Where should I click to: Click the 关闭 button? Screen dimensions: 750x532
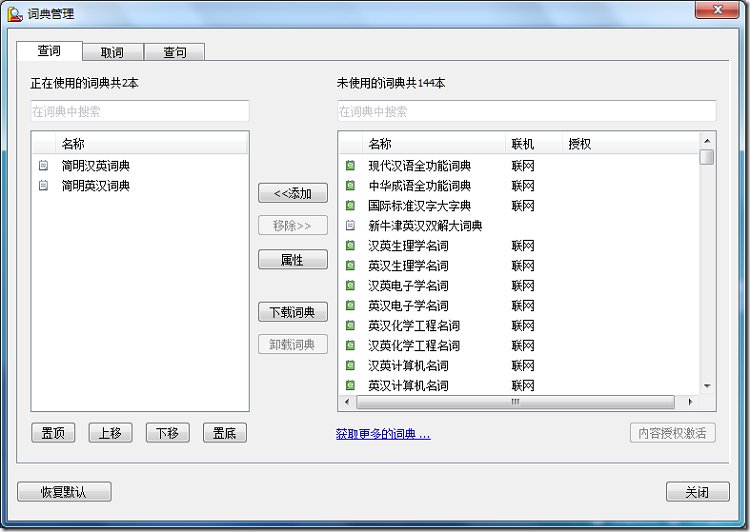pos(698,492)
